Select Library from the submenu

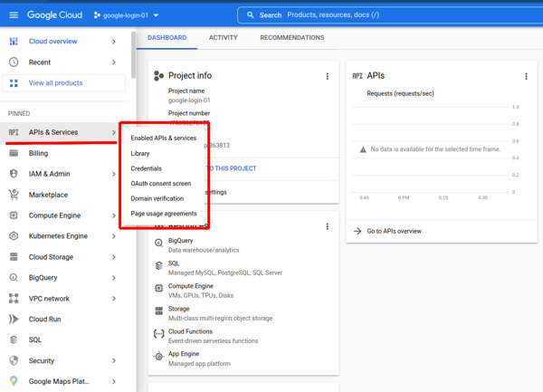coord(140,153)
